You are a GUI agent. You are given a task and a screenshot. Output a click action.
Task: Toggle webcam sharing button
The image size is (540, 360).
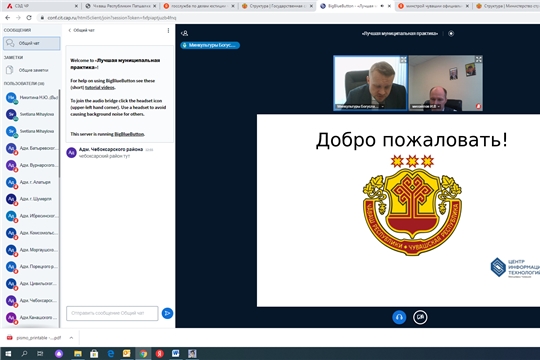pos(420,317)
